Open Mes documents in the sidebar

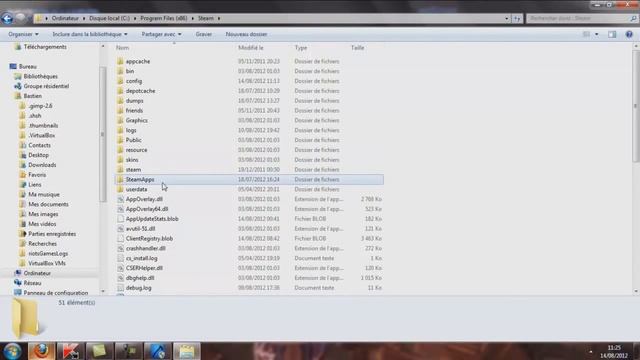click(x=48, y=204)
